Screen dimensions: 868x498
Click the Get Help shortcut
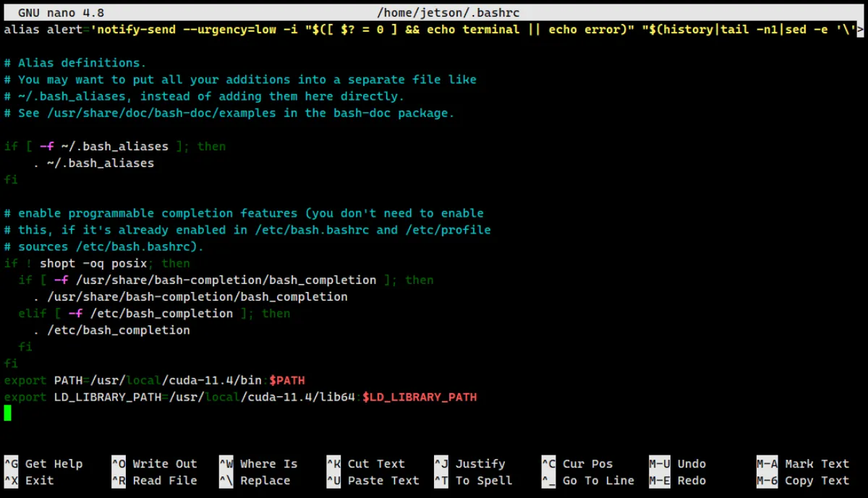[43, 464]
